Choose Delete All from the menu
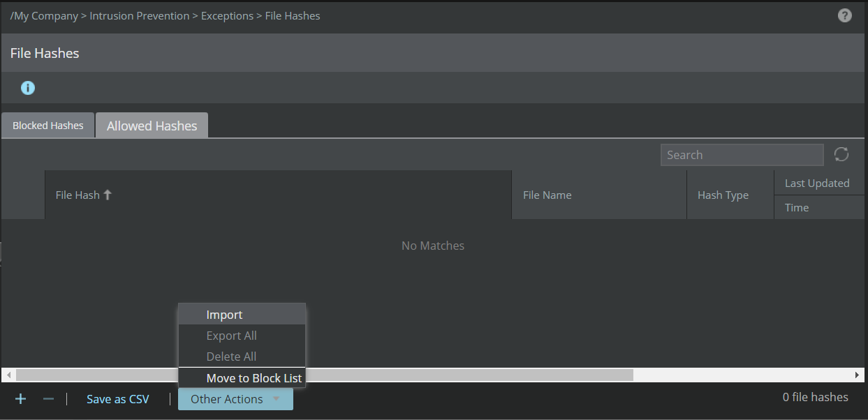Image resolution: width=868 pixels, height=420 pixels. click(242, 357)
